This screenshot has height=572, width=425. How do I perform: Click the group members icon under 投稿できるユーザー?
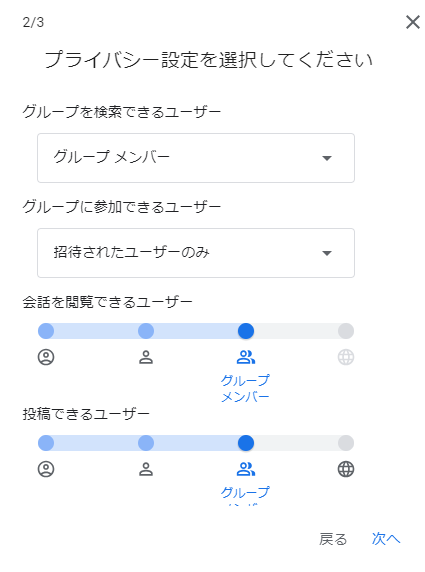tap(246, 469)
